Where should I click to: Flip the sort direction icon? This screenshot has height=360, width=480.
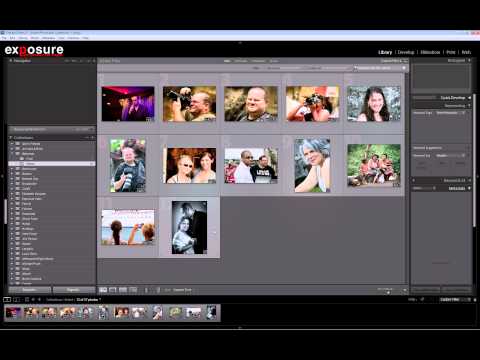tap(158, 290)
